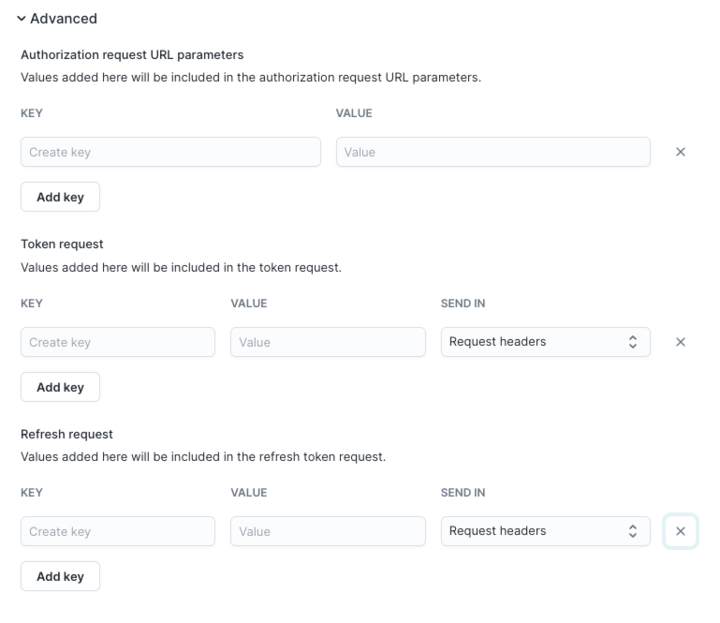Screen dimensions: 720x623
Task: Open the Token request Send In dropdown
Action: [545, 342]
